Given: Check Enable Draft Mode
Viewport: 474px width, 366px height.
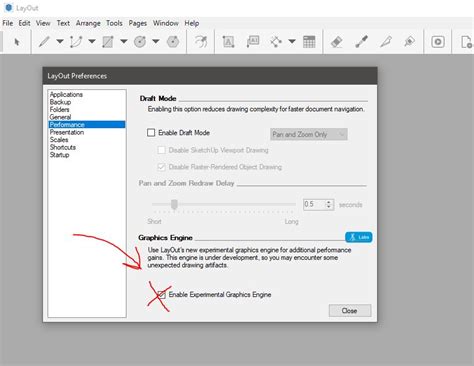Looking at the screenshot, I should (151, 133).
